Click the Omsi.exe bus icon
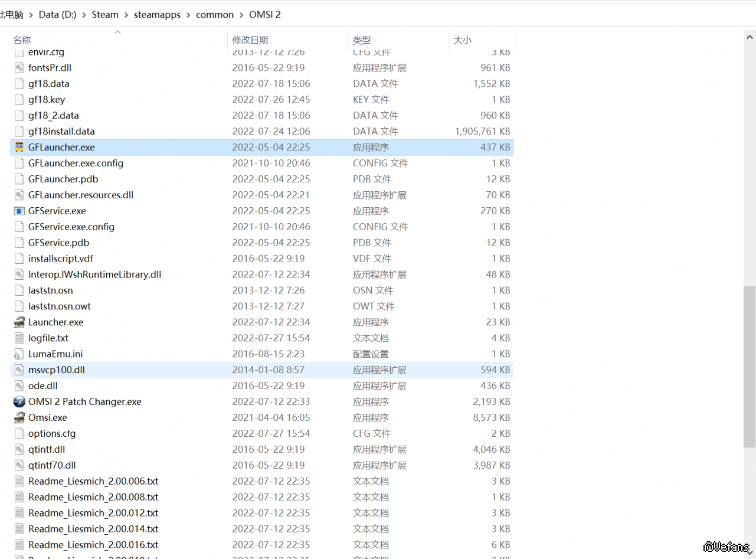Screen dimensions: 756x559 [x=19, y=418]
